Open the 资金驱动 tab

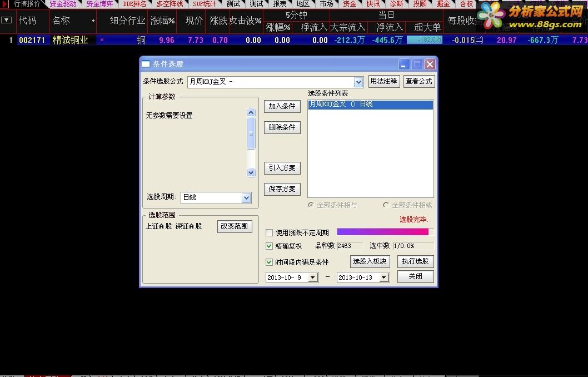(x=63, y=4)
